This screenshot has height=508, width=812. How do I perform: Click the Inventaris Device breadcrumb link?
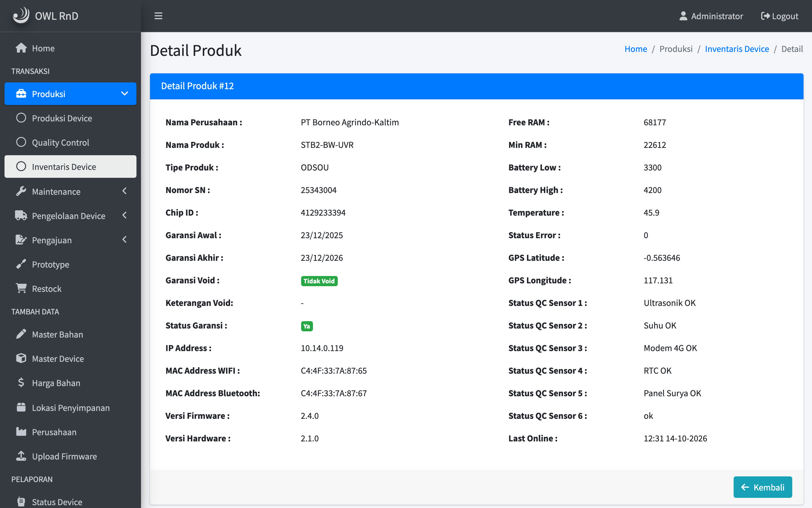[737, 49]
